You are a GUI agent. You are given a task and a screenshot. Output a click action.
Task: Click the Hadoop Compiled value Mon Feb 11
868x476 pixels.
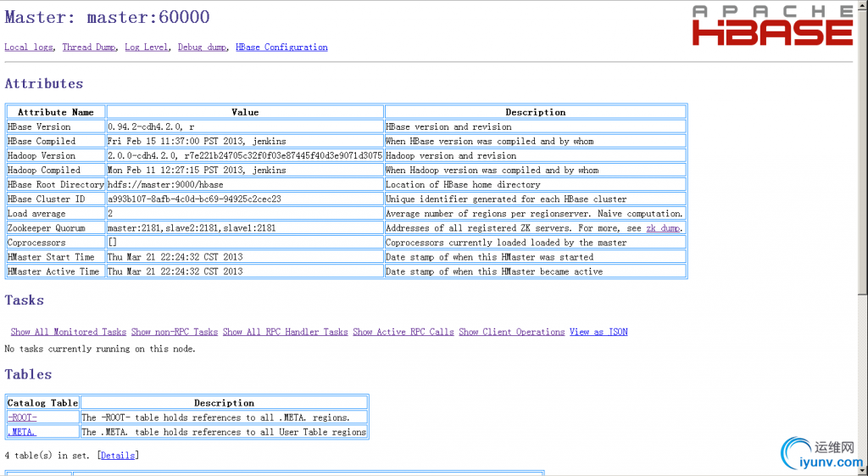[197, 170]
